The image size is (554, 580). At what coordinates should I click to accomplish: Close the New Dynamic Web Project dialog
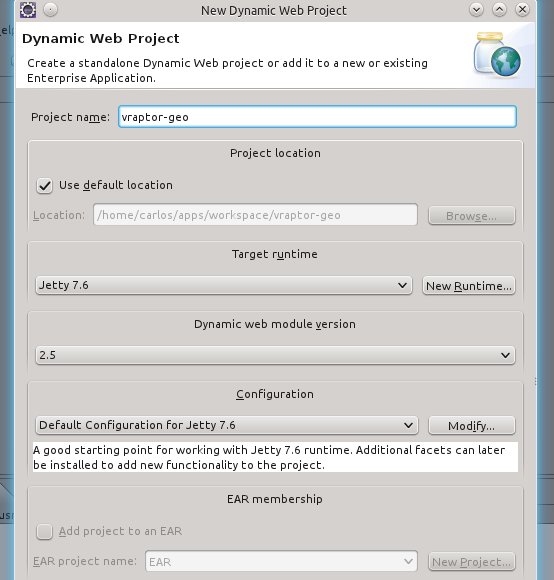tap(522, 10)
